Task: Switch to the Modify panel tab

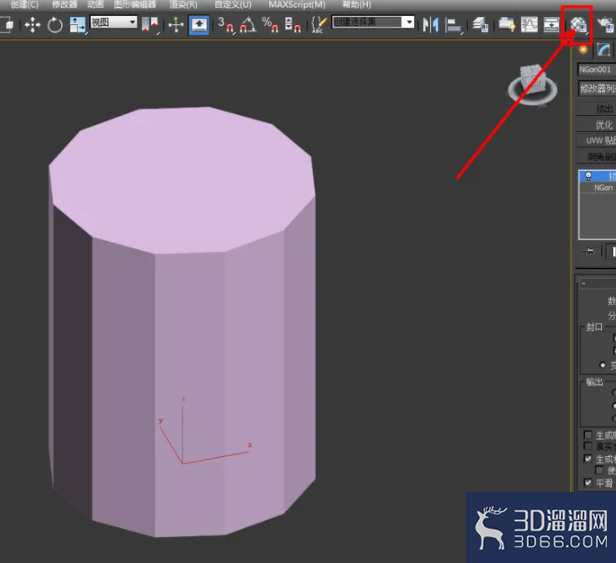Action: [x=604, y=50]
